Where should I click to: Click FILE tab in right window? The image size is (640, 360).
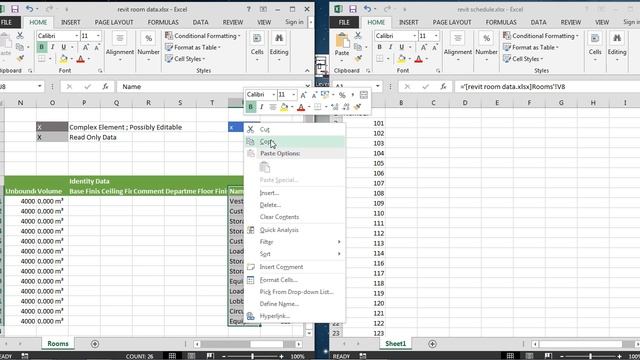[x=344, y=22]
